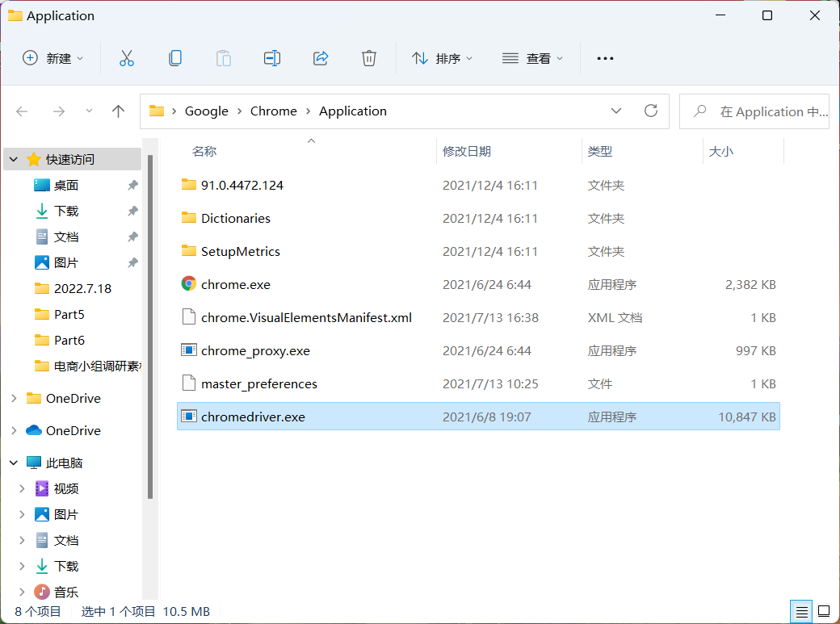840x624 pixels.
Task: Select the Cut icon in the toolbar
Action: [x=126, y=57]
